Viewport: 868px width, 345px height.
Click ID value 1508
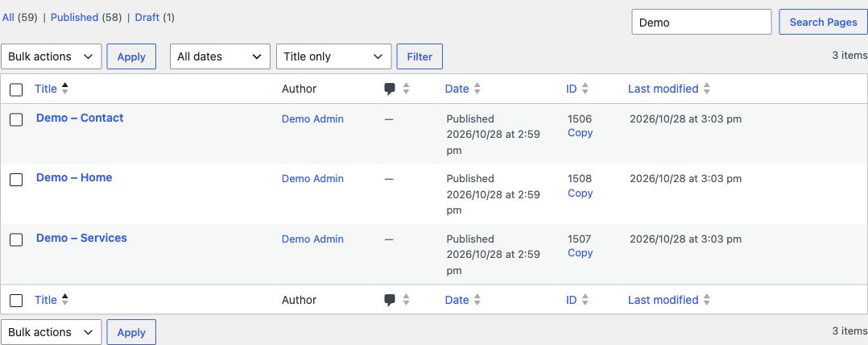click(580, 179)
